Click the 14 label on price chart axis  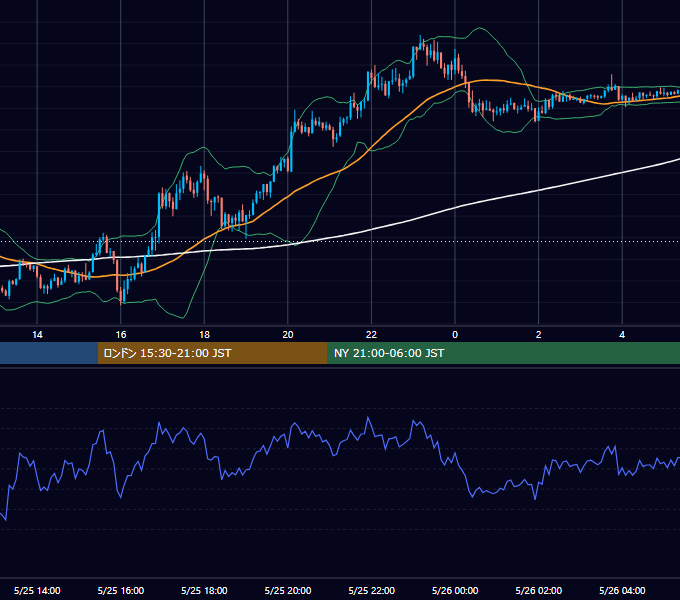(x=37, y=335)
